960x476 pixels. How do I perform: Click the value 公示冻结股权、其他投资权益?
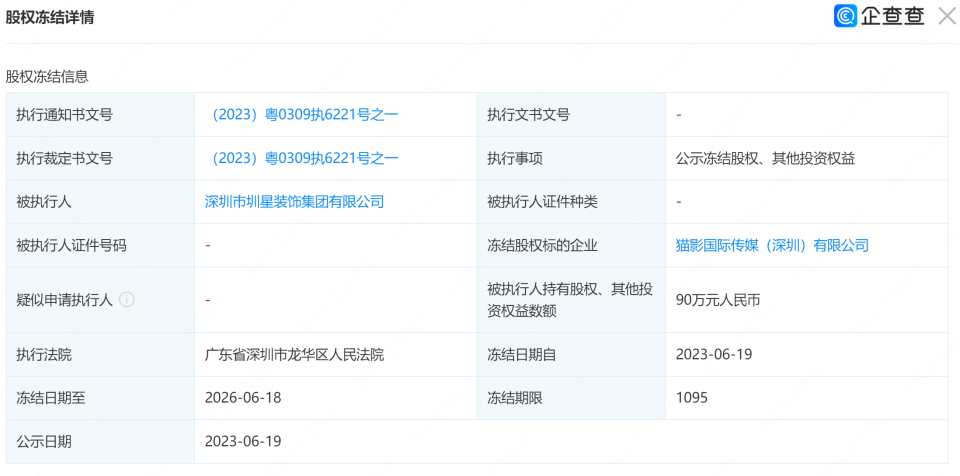tap(765, 159)
